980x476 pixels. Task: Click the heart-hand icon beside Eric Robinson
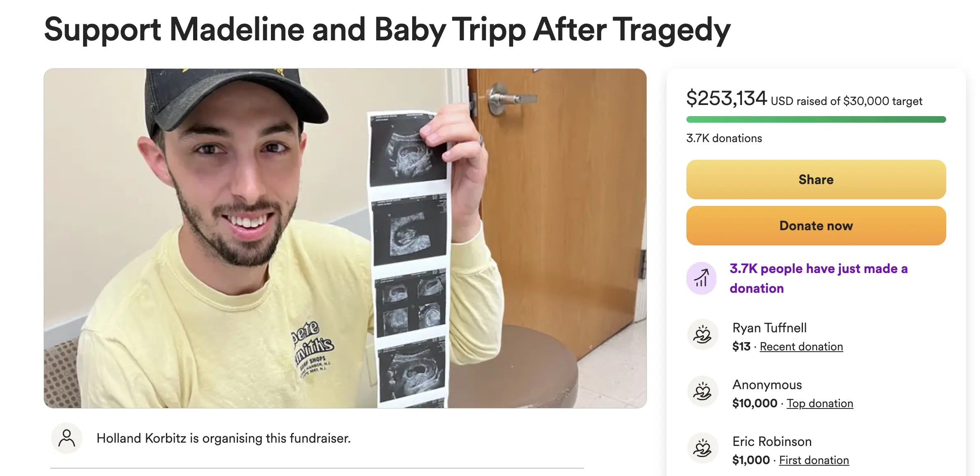pyautogui.click(x=702, y=448)
